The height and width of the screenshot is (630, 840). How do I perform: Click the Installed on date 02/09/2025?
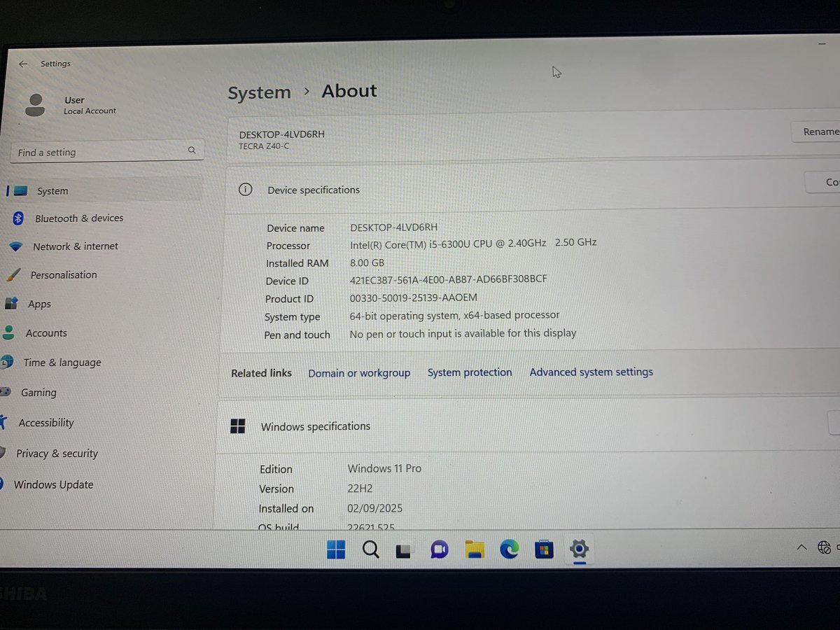(374, 508)
